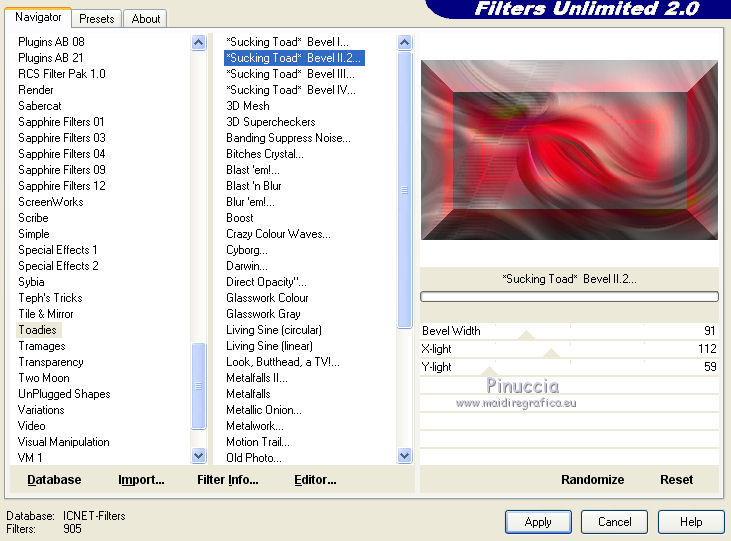Image resolution: width=731 pixels, height=541 pixels.
Task: Open the About tab
Action: point(145,19)
